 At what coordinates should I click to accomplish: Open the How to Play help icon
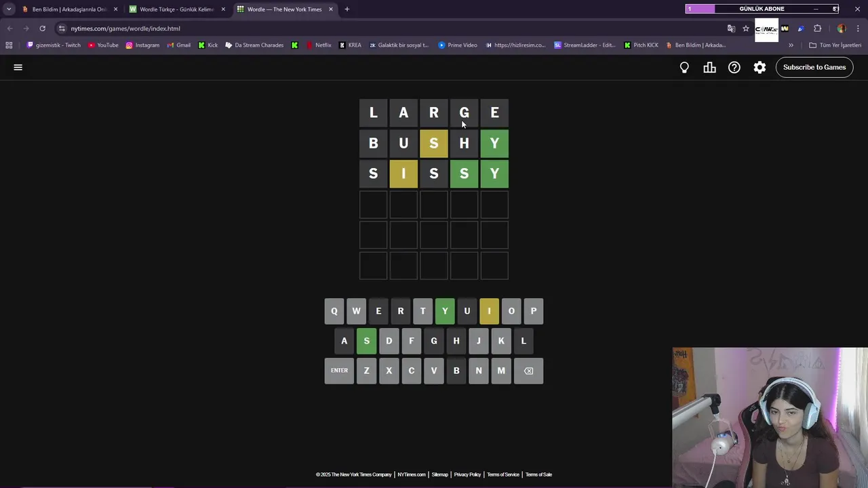click(x=734, y=67)
